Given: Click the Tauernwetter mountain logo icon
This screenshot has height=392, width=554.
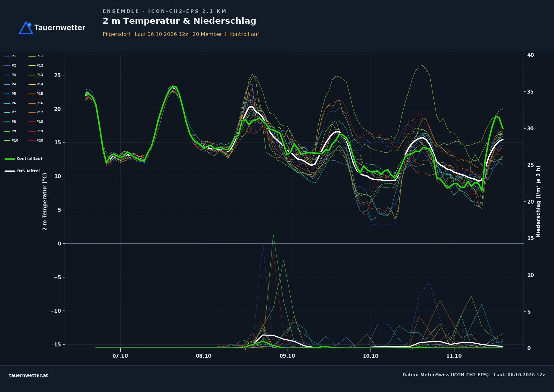Looking at the screenshot, I should click(26, 28).
